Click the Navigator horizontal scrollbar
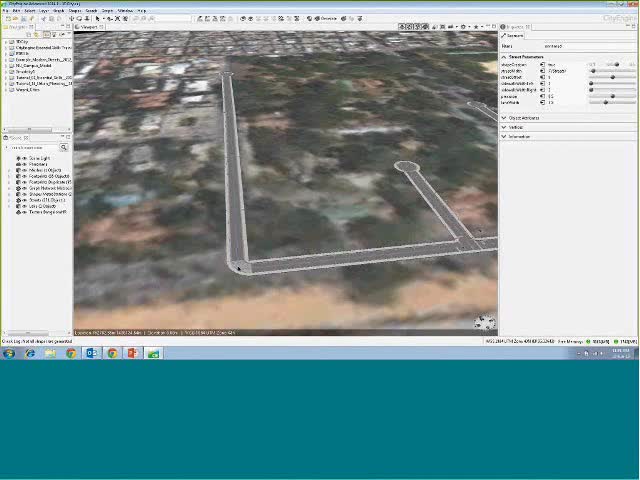 [x=28, y=130]
